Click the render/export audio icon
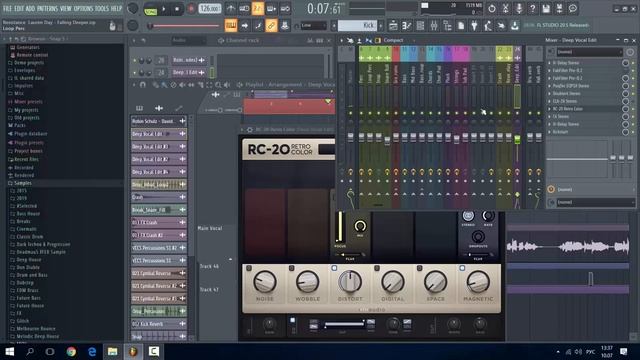640x360 pixels. pos(560,9)
